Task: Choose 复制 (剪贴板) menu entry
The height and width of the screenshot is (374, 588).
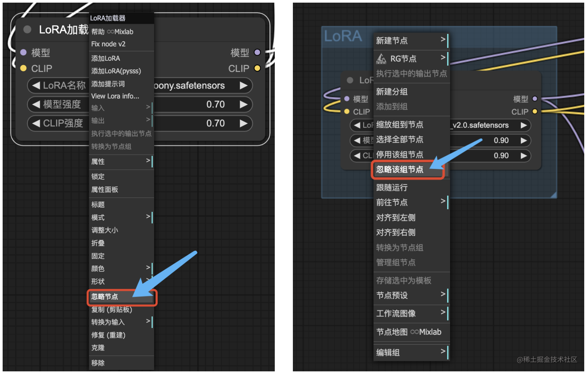Action: (x=121, y=310)
